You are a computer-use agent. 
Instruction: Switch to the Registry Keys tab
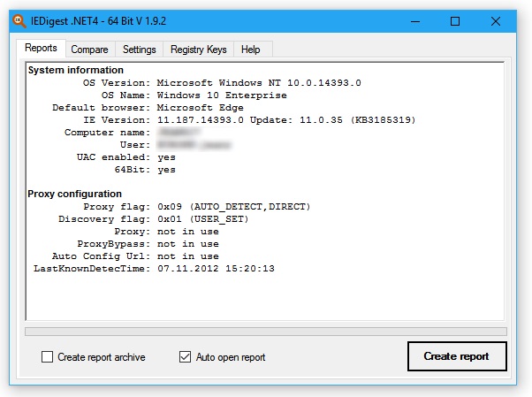199,50
